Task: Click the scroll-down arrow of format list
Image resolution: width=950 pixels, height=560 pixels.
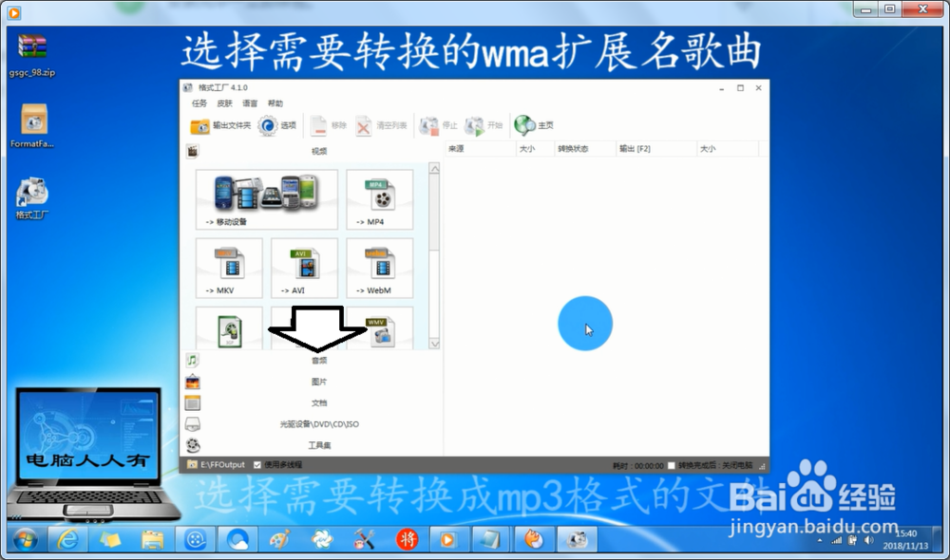Action: 434,344
